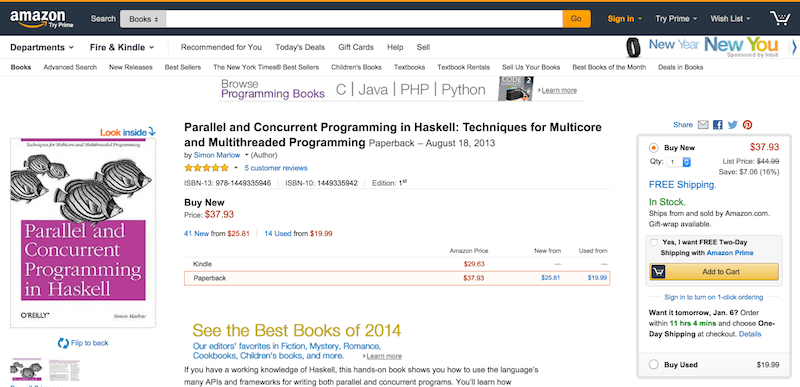
Task: Share on Pinterest icon
Action: [747, 124]
